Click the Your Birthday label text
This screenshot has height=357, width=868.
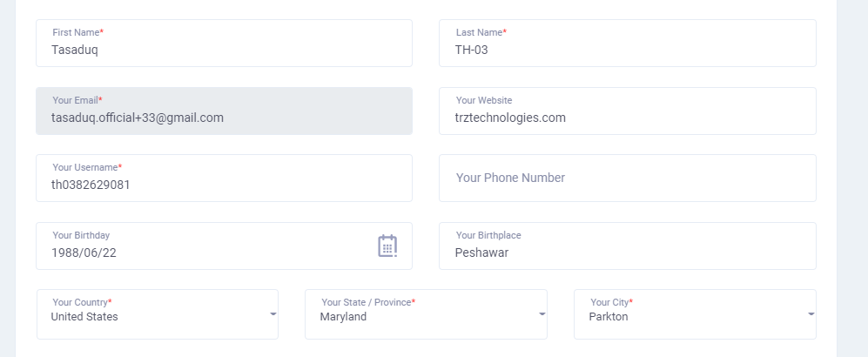pyautogui.click(x=81, y=235)
